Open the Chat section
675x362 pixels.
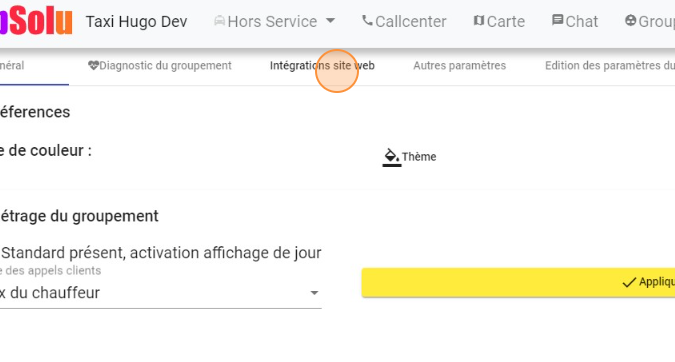click(x=575, y=21)
